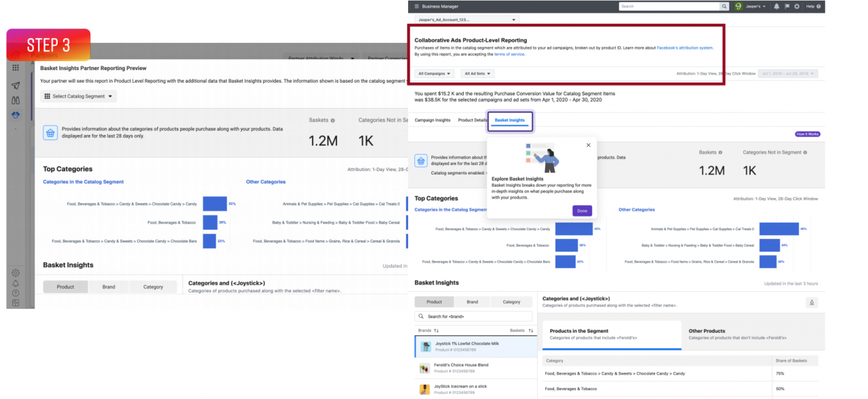Screen dimensions: 868x399
Task: Open the date range dropdown
Action: click(x=788, y=73)
